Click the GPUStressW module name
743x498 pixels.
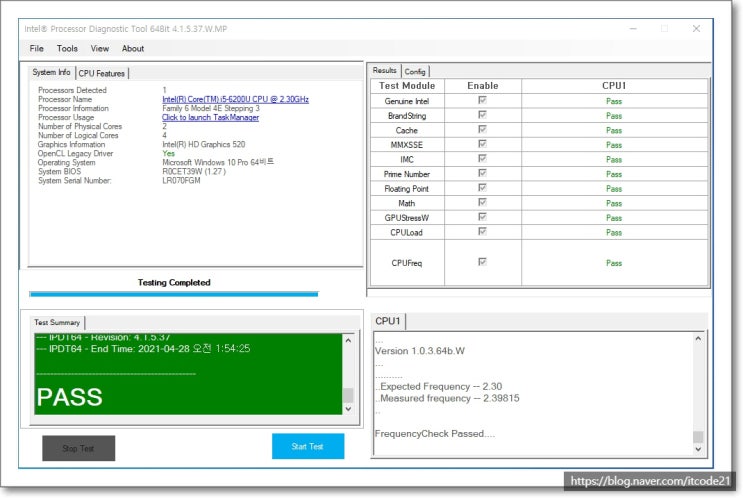click(x=407, y=218)
